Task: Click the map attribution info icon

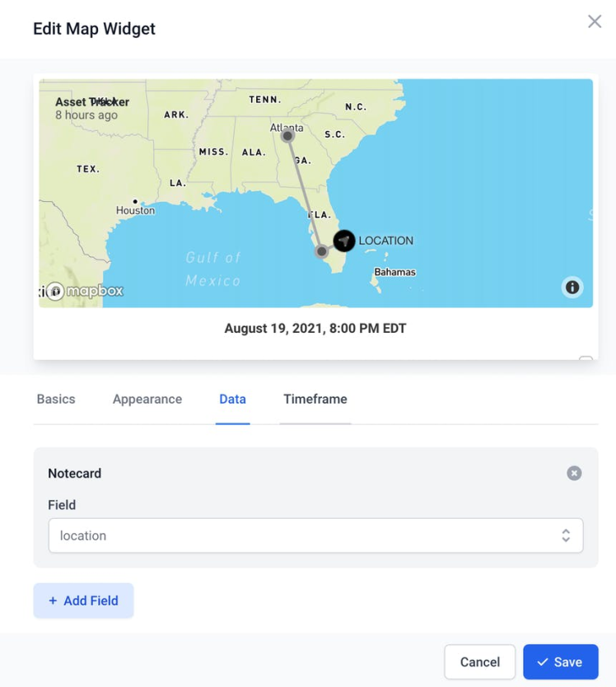Action: [x=572, y=287]
